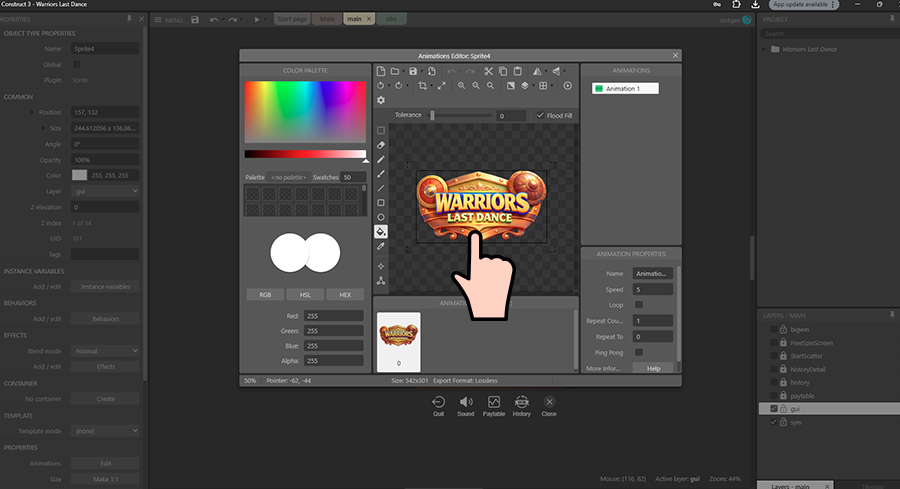Switch to the obs tab

click(391, 19)
